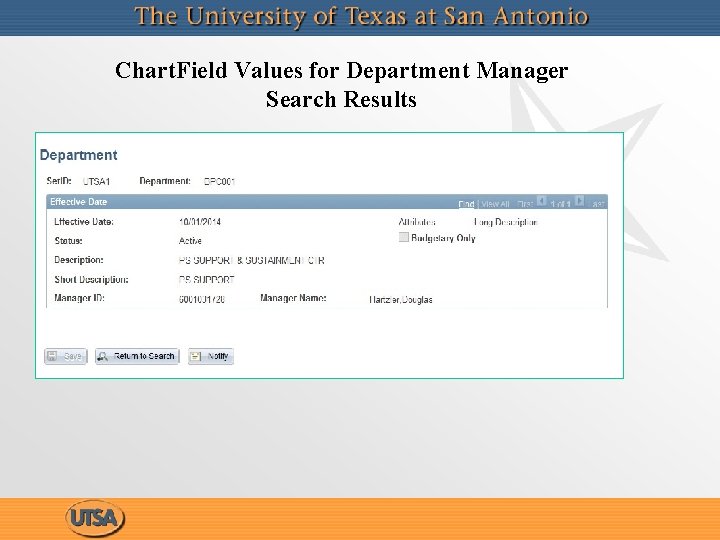Click the Notify note icon
Image resolution: width=720 pixels, height=540 pixels.
[196, 356]
